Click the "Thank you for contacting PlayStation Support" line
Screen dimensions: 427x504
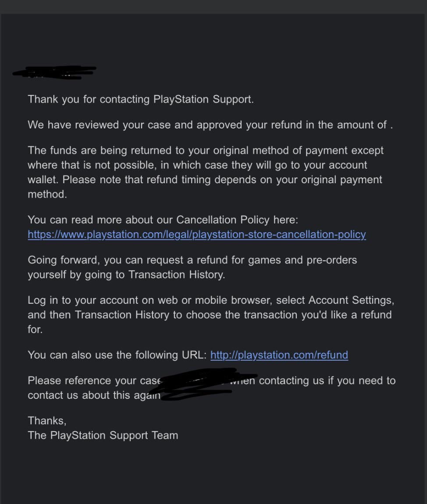[x=141, y=99]
